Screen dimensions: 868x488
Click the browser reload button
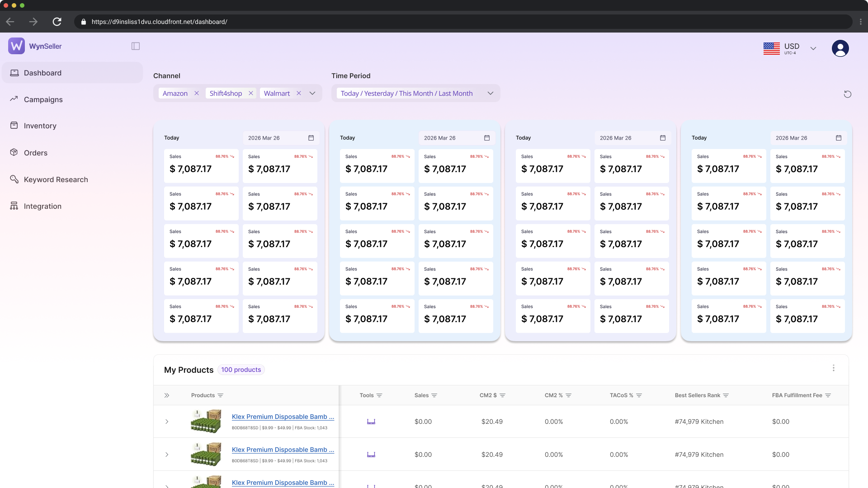coord(57,22)
